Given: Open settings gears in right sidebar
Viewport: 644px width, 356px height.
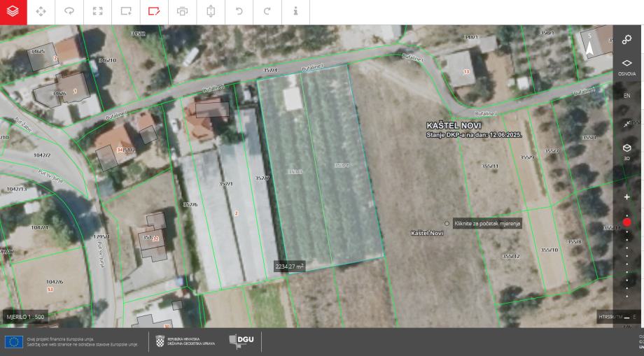Looking at the screenshot, I should pyautogui.click(x=626, y=39).
